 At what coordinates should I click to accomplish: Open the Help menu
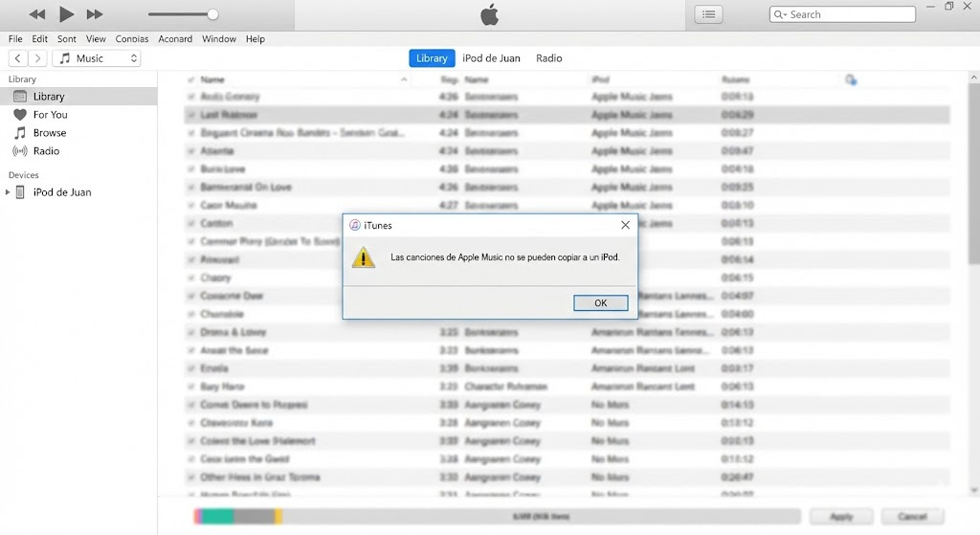pos(255,38)
